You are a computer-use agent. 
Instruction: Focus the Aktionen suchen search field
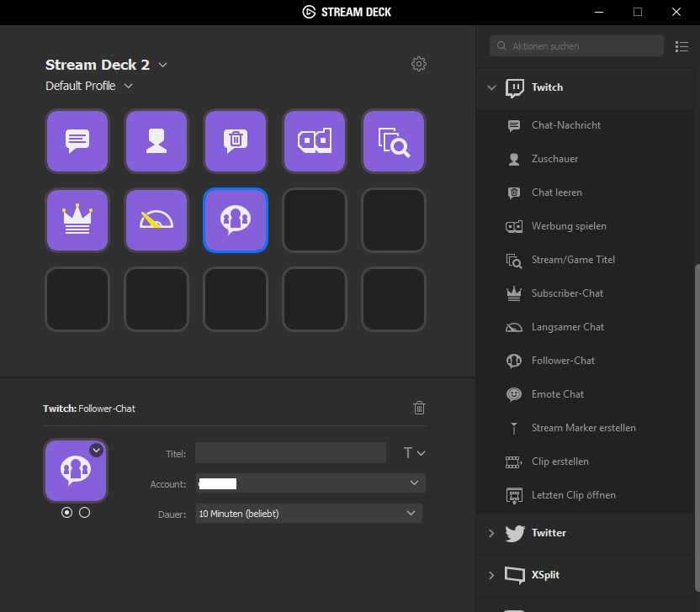[576, 46]
